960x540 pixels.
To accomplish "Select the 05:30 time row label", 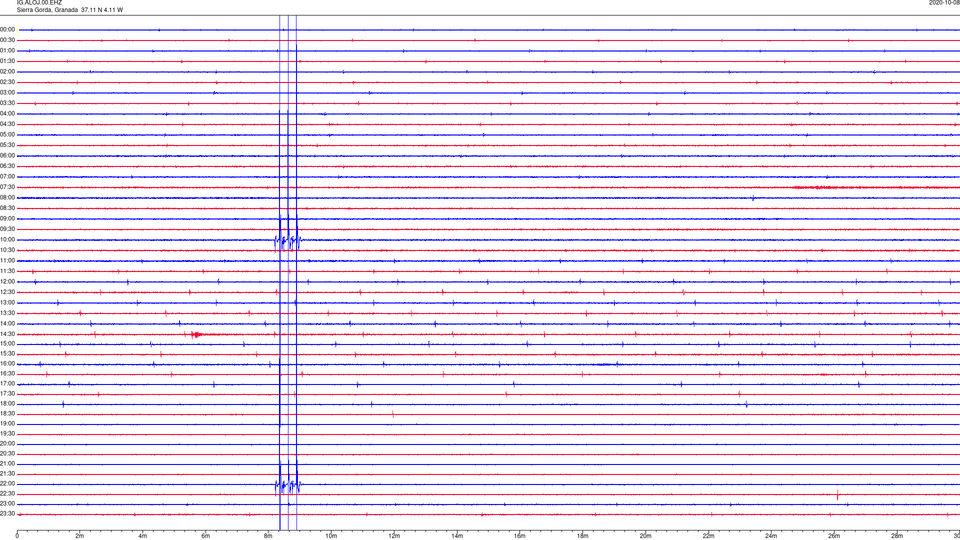I will click(x=7, y=145).
